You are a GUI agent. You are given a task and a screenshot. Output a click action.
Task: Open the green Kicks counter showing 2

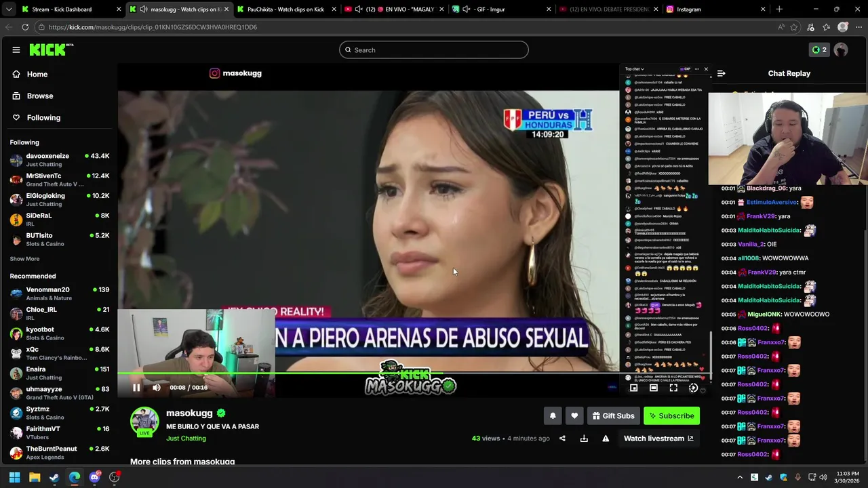tap(819, 49)
